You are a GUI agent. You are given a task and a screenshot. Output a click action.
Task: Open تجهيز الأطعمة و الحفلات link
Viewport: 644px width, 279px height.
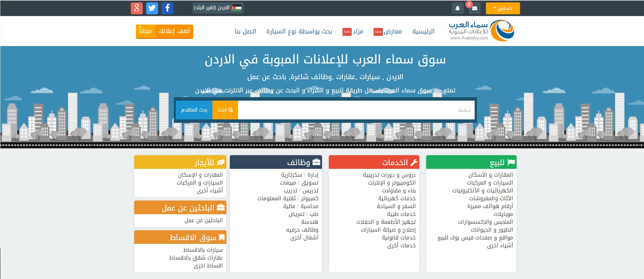point(386,222)
